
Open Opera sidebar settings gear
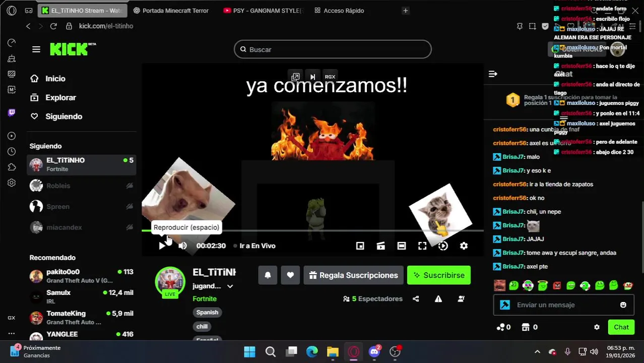pyautogui.click(x=12, y=183)
